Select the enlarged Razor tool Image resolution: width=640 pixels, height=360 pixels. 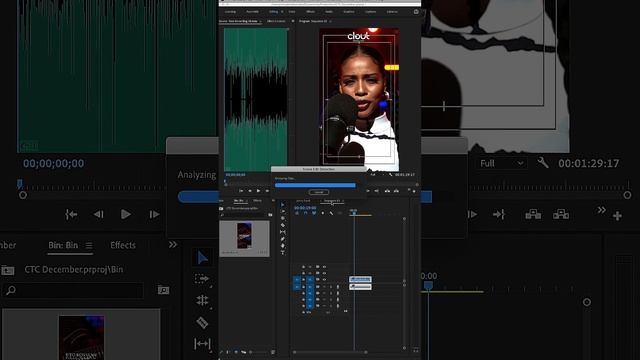pyautogui.click(x=202, y=322)
